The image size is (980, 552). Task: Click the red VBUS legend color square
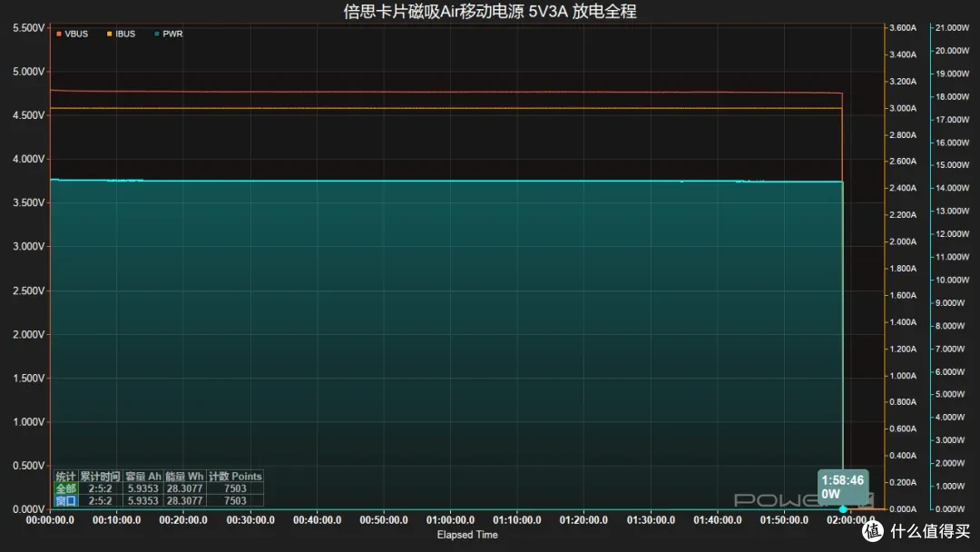(x=59, y=34)
